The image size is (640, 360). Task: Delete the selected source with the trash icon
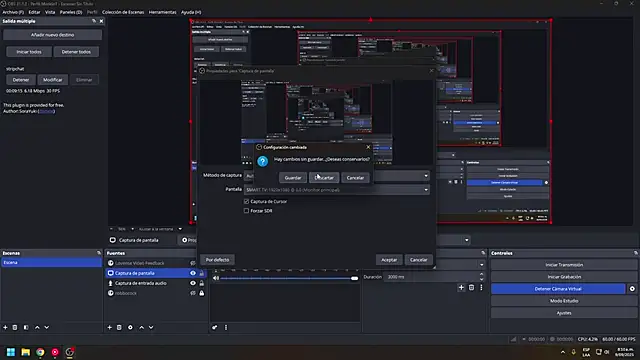119,327
